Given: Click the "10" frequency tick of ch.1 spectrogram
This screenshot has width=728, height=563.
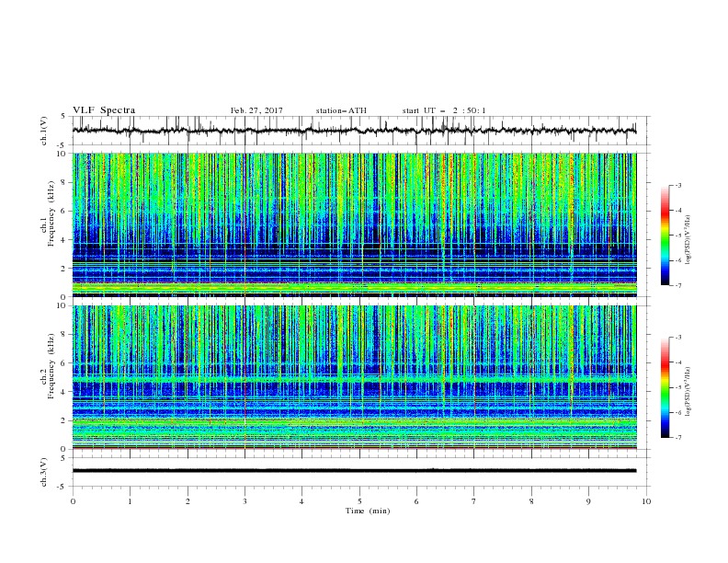Looking at the screenshot, I should [x=63, y=154].
